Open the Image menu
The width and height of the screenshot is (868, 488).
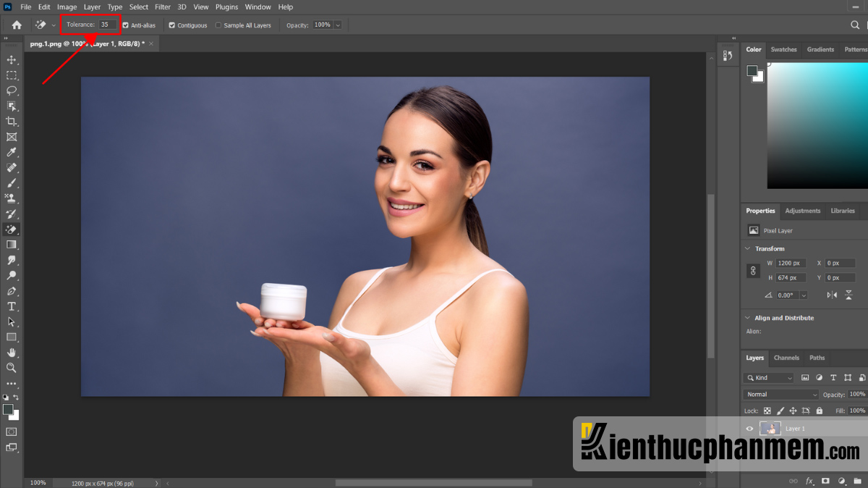[67, 7]
